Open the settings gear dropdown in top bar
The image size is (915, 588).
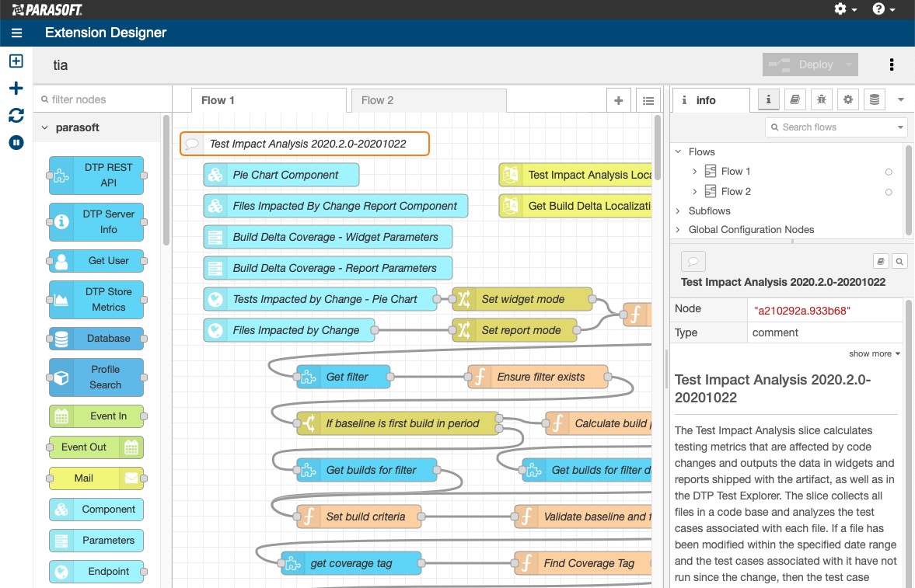pos(845,9)
